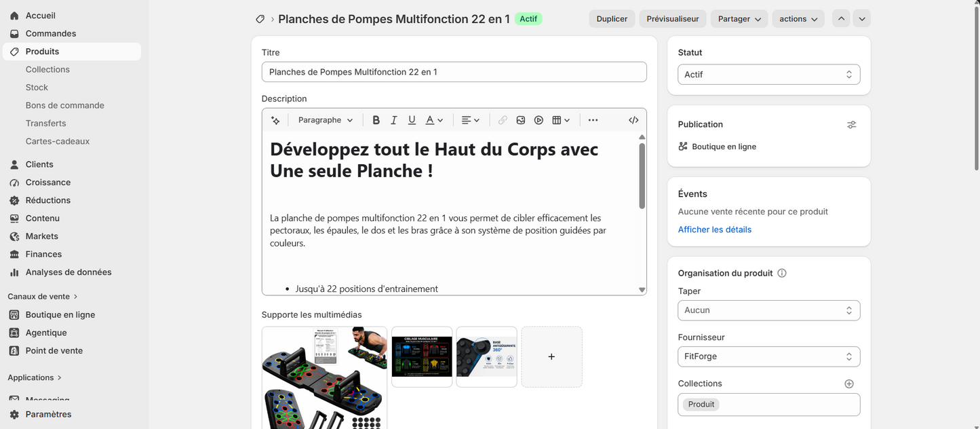Insert a link in description
The height and width of the screenshot is (429, 980).
click(503, 120)
